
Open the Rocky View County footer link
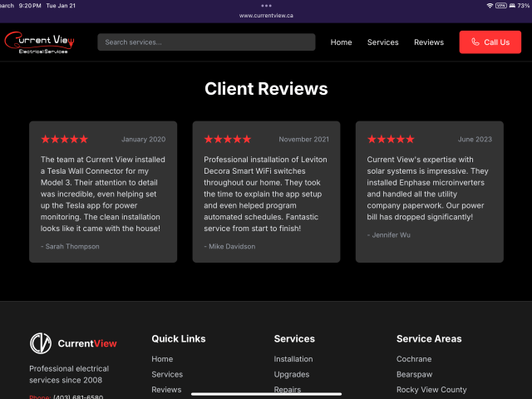tap(431, 390)
